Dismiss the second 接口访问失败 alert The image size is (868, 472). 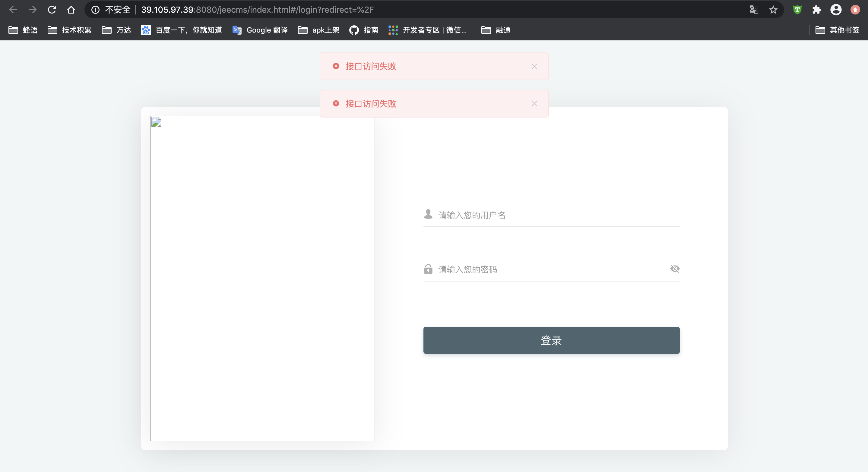click(534, 104)
